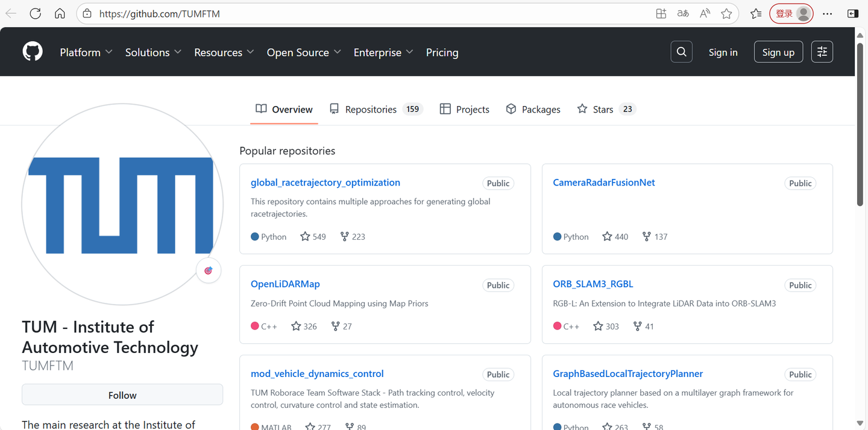Open browser more options ellipsis

click(828, 13)
